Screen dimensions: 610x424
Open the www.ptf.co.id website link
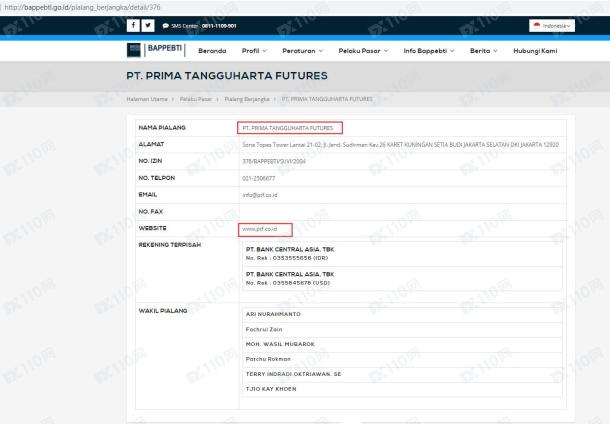[259, 229]
